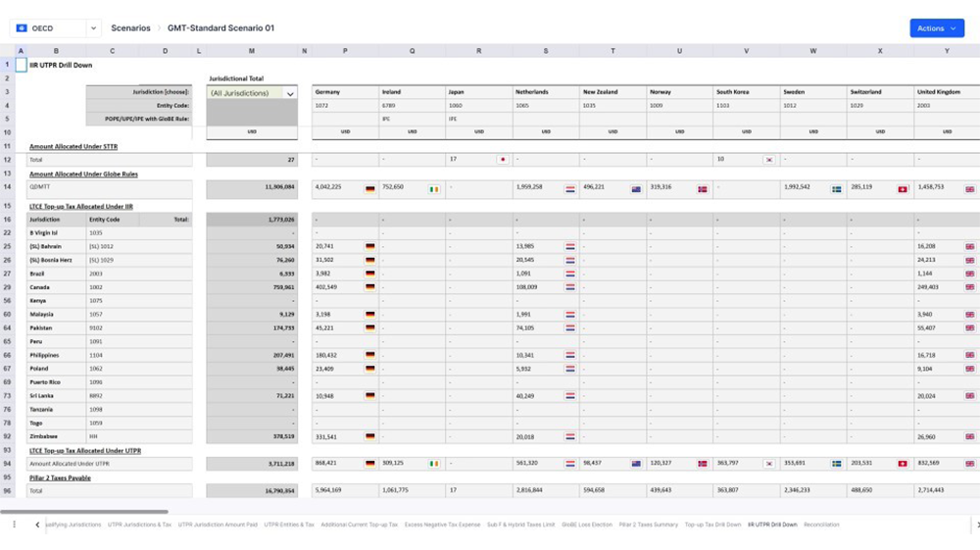Click the Switzerland flag in QDMTT row
The height and width of the screenshot is (550, 980).
[903, 189]
